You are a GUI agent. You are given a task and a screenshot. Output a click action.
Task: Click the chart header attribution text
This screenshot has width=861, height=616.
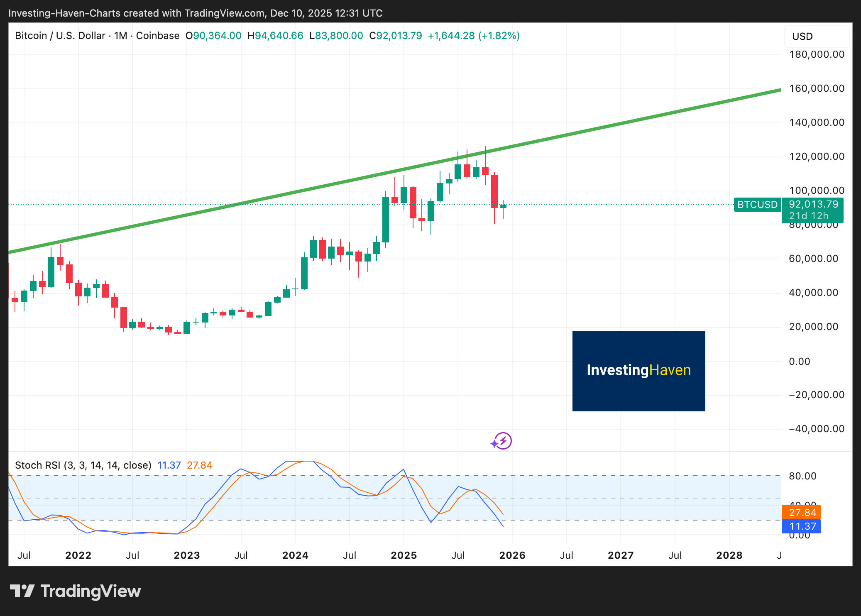pos(195,13)
